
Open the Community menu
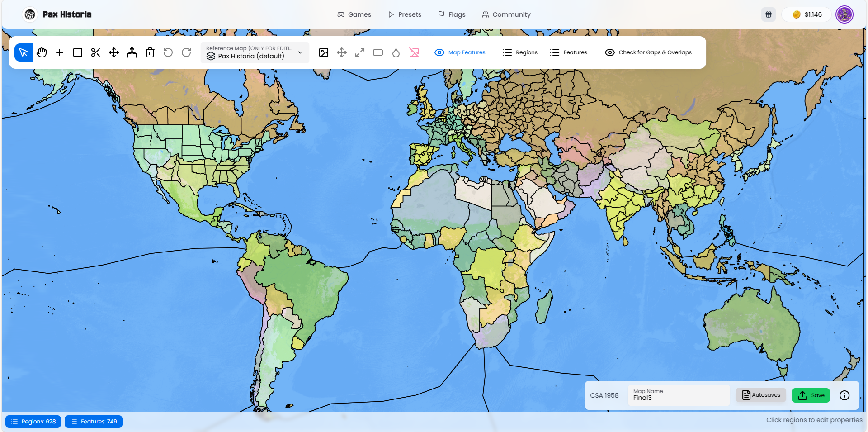click(x=506, y=14)
